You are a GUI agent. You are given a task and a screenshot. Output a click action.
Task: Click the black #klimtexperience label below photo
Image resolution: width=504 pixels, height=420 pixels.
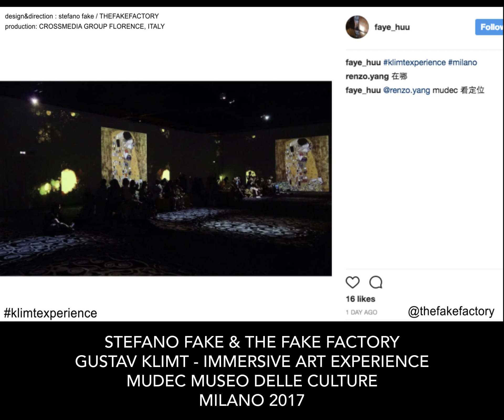click(50, 313)
